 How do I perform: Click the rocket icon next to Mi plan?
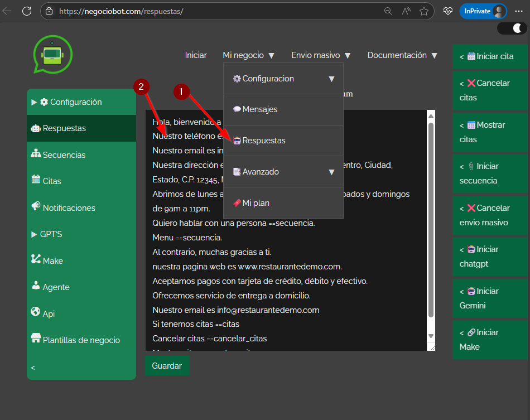237,202
